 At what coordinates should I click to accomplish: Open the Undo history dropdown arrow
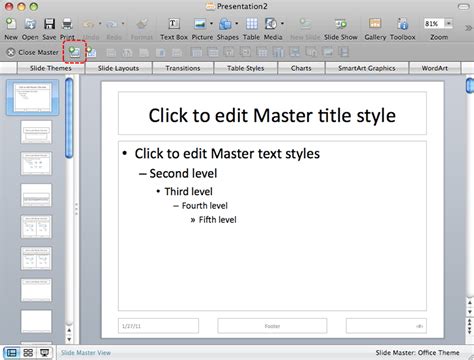pyautogui.click(x=100, y=24)
